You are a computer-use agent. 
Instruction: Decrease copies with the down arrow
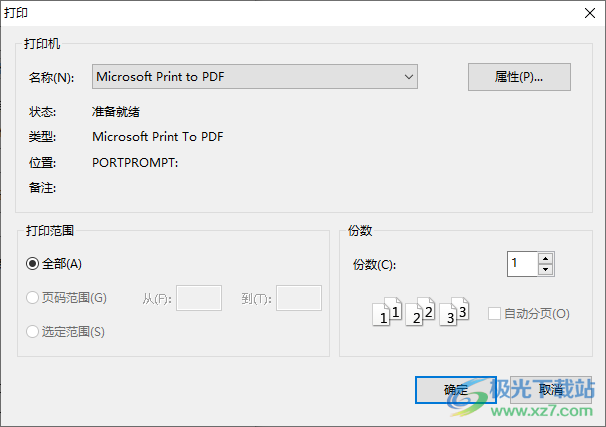[x=545, y=269]
